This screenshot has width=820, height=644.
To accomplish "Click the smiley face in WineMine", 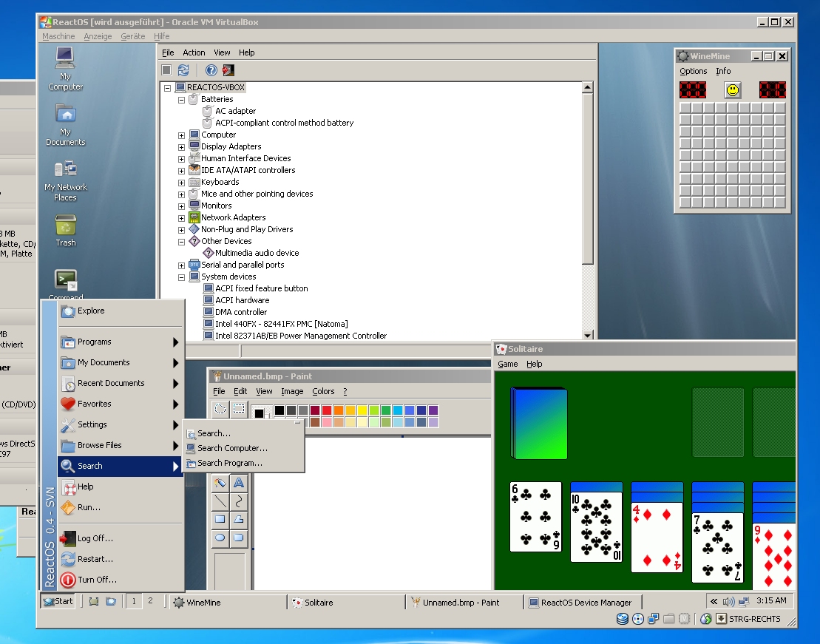I will (733, 90).
